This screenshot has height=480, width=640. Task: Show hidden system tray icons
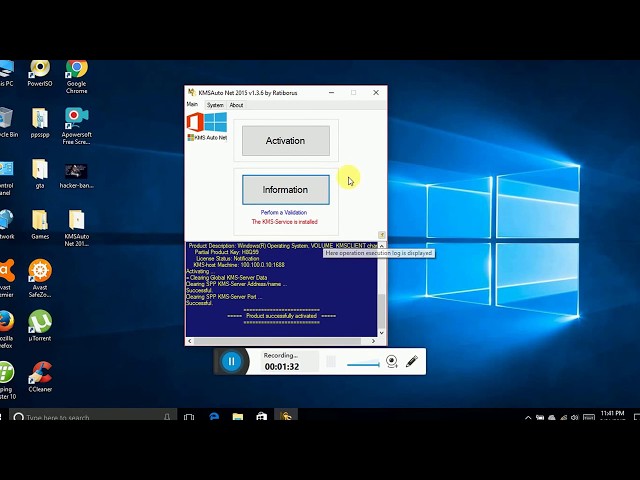coord(528,418)
